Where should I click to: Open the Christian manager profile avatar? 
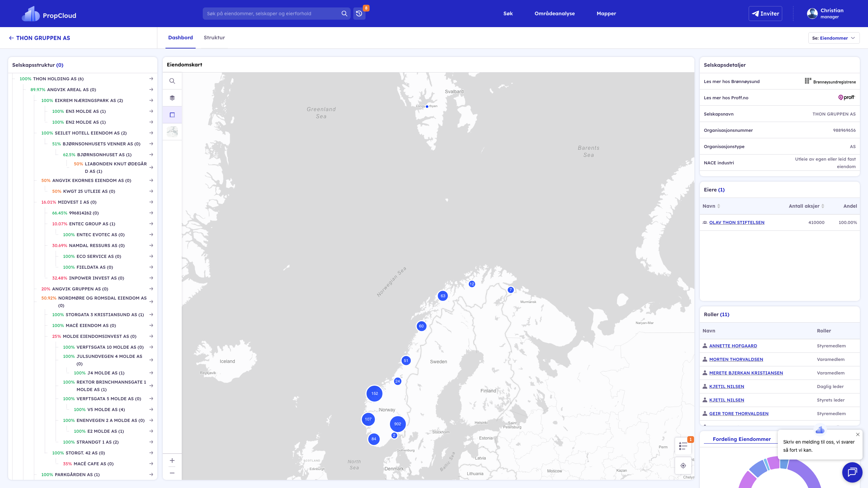pyautogui.click(x=812, y=14)
